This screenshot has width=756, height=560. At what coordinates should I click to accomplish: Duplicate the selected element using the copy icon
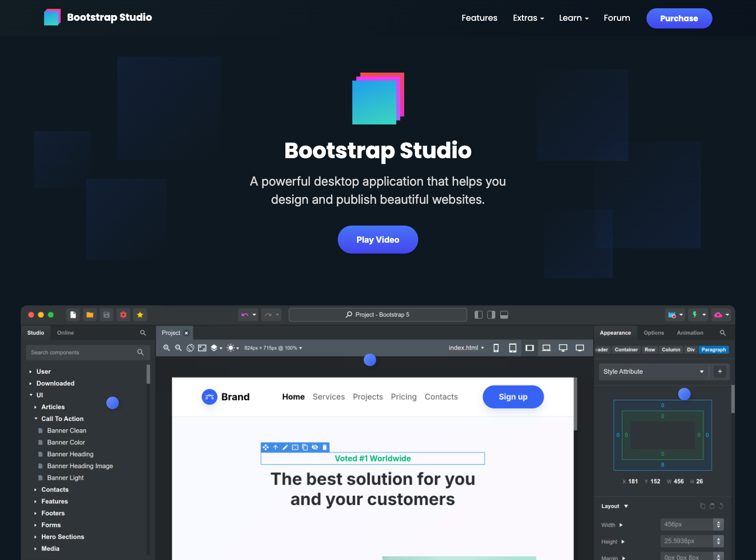click(x=305, y=447)
